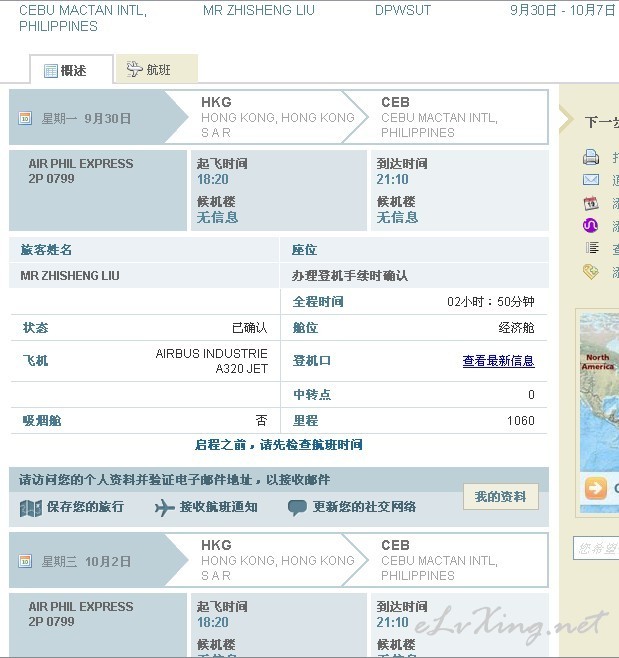Click the printer icon in the sidebar
The image size is (619, 658).
coord(590,157)
